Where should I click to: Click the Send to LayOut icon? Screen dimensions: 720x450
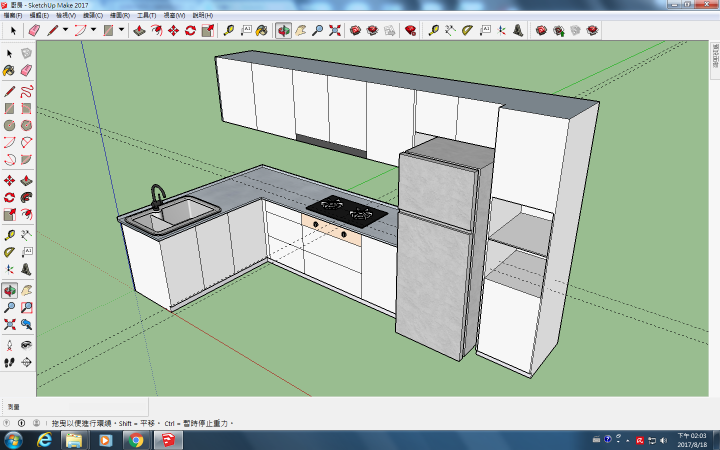pyautogui.click(x=390, y=31)
